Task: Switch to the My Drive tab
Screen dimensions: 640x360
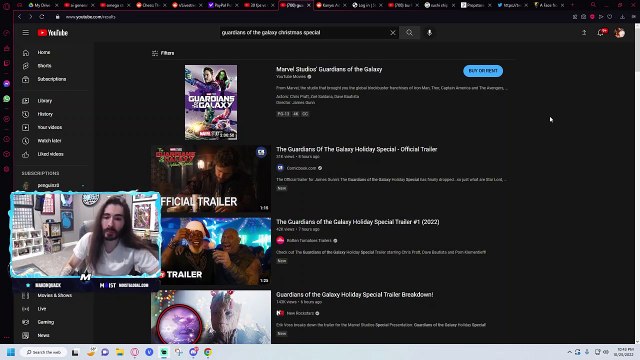Action: point(42,5)
